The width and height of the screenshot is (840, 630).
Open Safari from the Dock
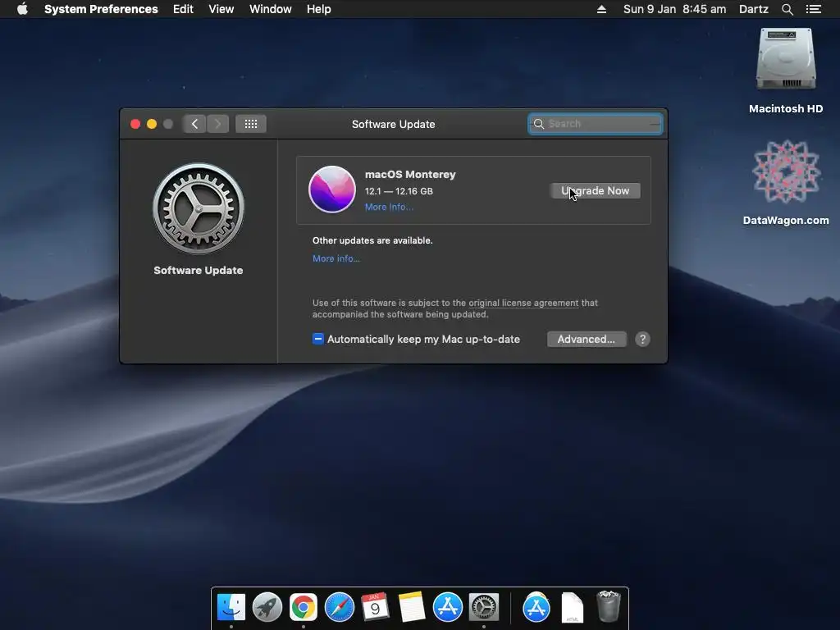pyautogui.click(x=339, y=608)
